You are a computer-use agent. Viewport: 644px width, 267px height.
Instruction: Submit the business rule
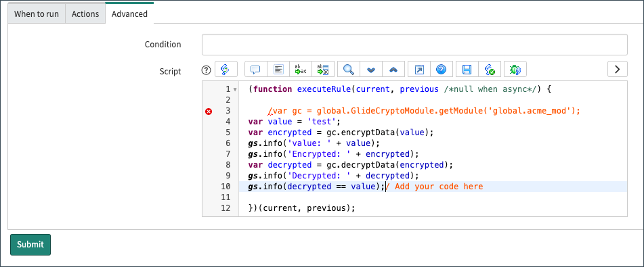pos(30,245)
